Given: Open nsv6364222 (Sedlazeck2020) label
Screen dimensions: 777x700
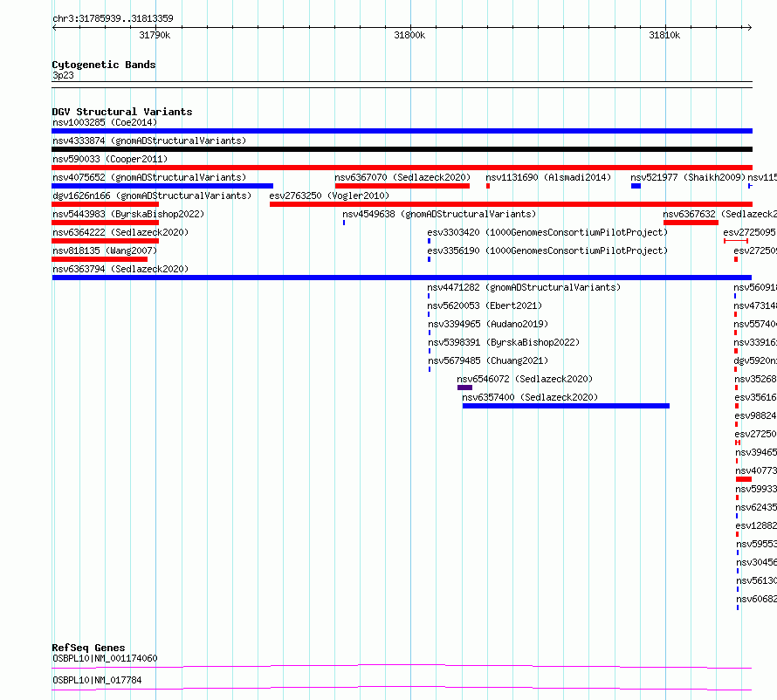Looking at the screenshot, I should pos(120,232).
